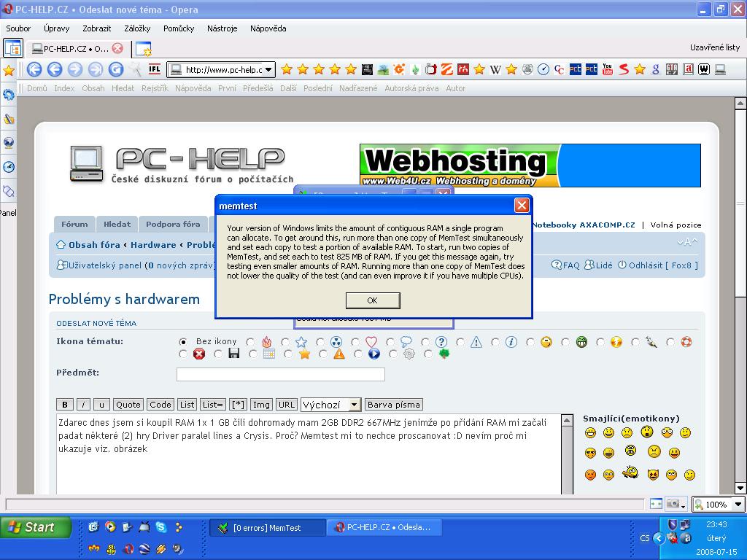This screenshot has width=747, height=560.
Task: Click the Předmět subject input field
Action: point(281,374)
